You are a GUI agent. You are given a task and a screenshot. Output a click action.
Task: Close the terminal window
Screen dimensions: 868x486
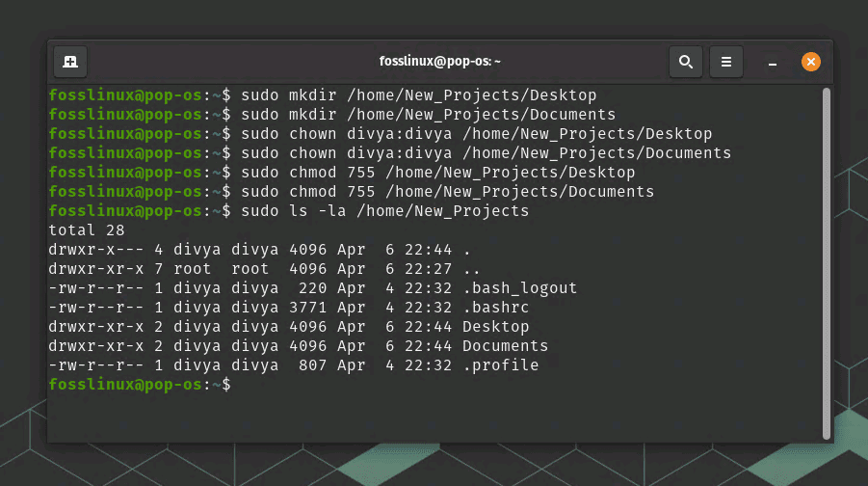click(x=811, y=62)
